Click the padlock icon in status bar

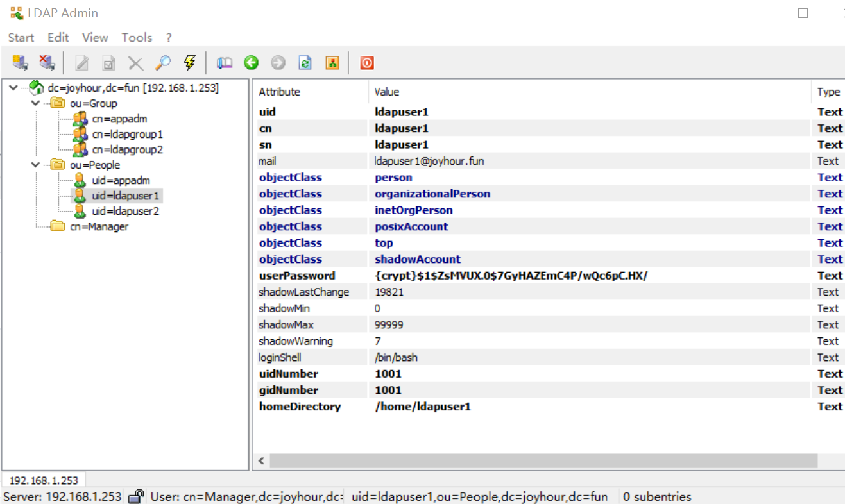coord(136,496)
